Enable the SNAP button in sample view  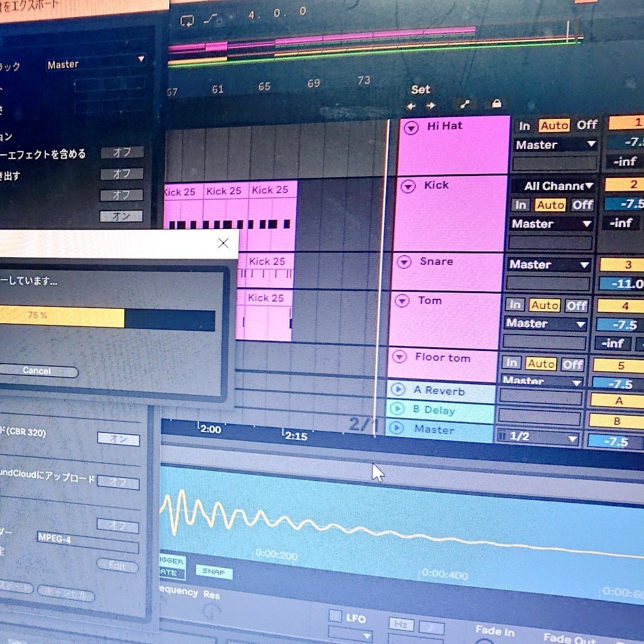214,571
